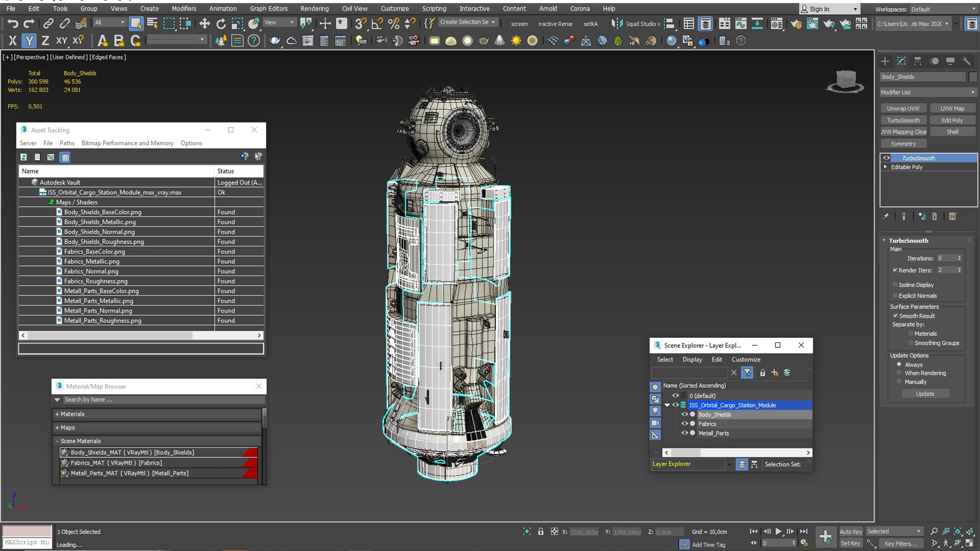This screenshot has width=980, height=551.
Task: Toggle visibility eye of Body_Shields layer object
Action: tap(684, 414)
